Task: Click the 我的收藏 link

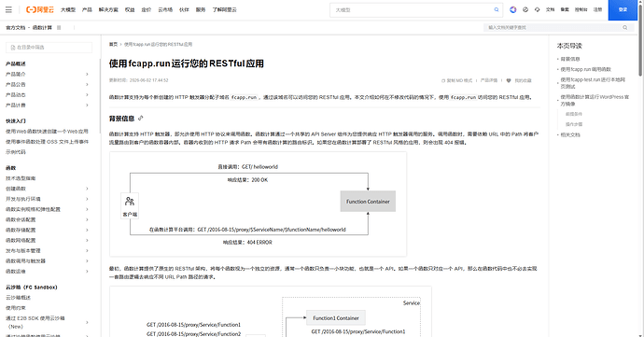Action: pos(519,80)
